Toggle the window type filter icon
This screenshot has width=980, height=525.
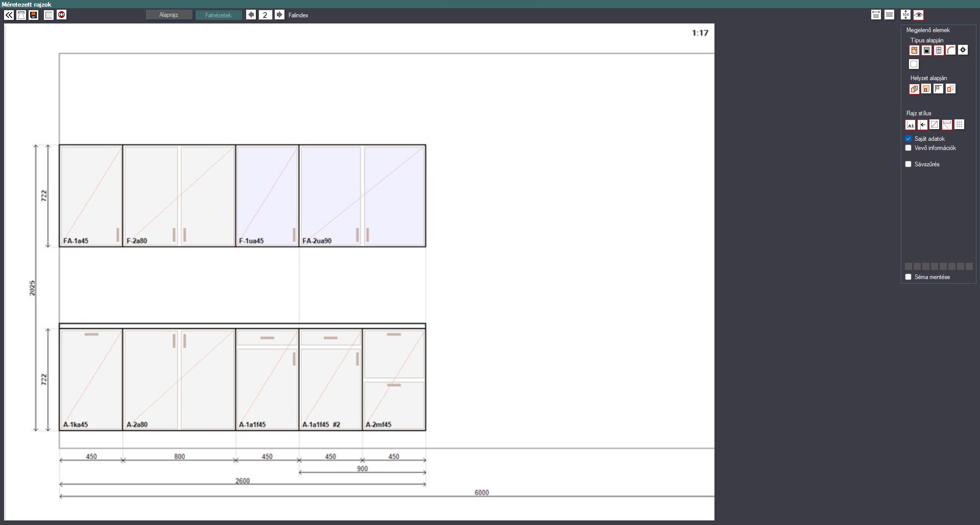939,50
